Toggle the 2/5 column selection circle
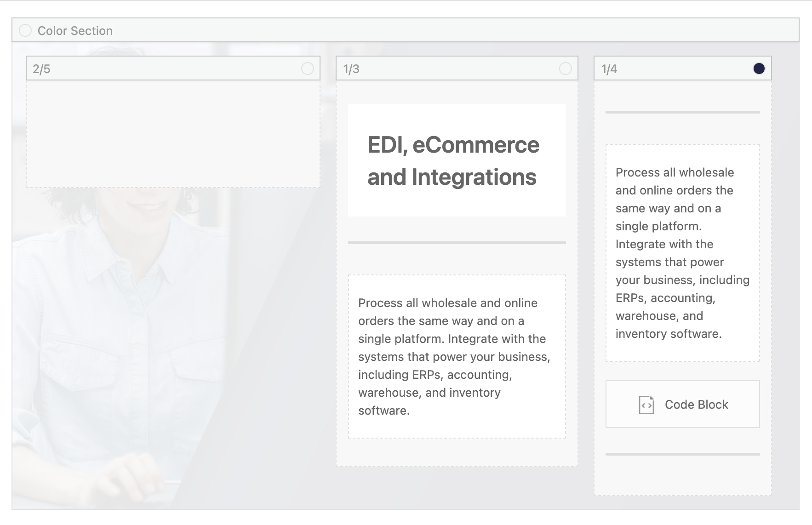The width and height of the screenshot is (812, 525). pos(307,68)
